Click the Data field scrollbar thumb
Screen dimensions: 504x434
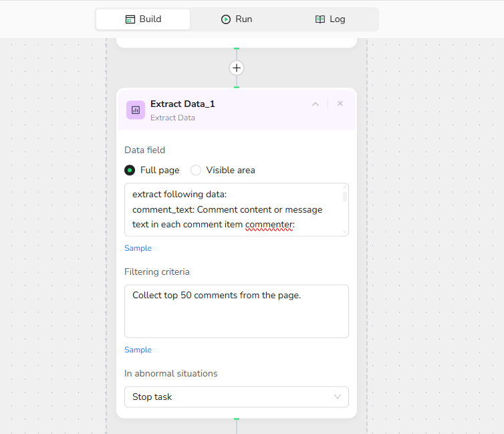tap(345, 196)
